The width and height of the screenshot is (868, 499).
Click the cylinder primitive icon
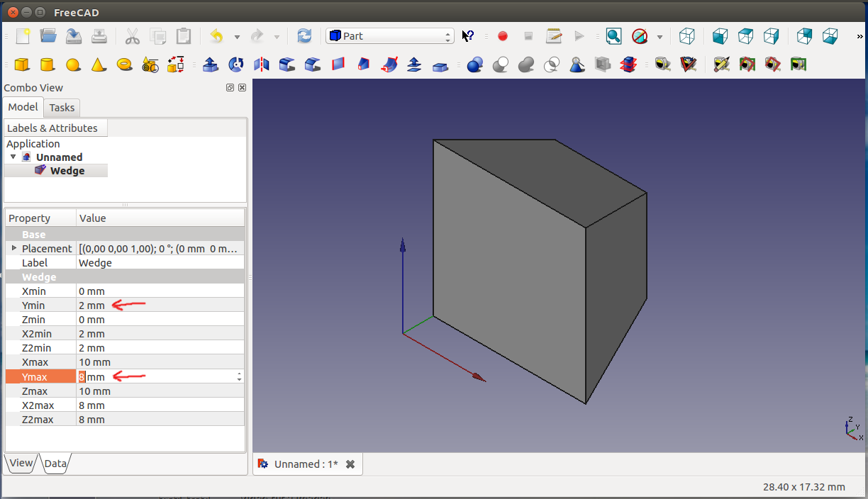coord(48,65)
